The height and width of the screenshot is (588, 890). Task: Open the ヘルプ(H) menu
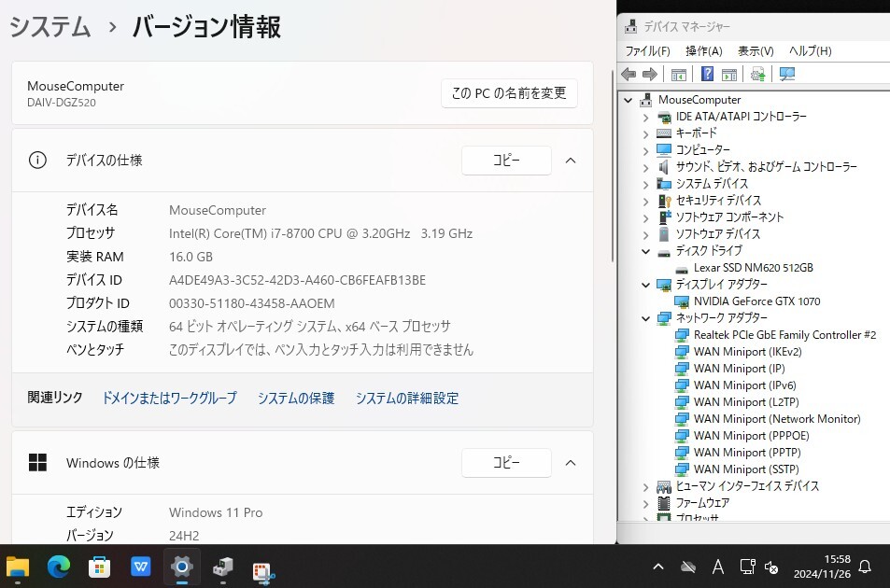pyautogui.click(x=810, y=51)
